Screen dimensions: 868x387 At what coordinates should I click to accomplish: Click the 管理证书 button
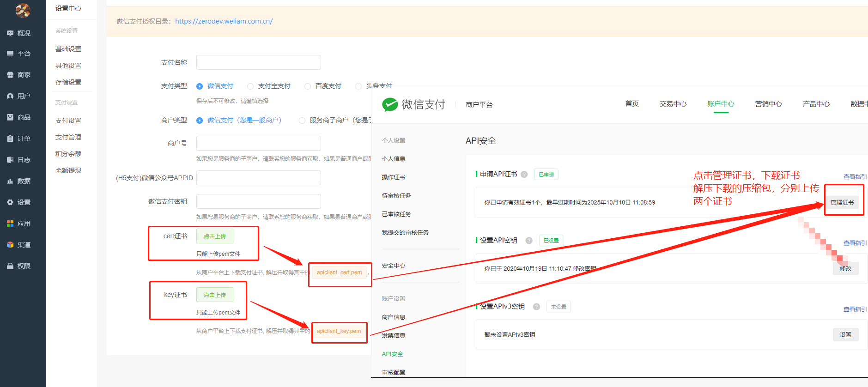[842, 202]
